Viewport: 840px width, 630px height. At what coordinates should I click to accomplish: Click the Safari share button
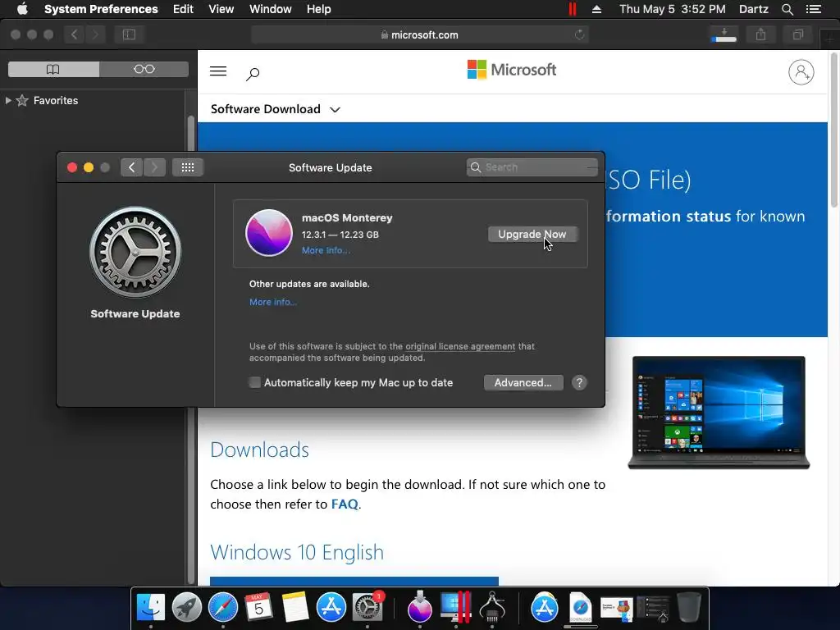(760, 34)
